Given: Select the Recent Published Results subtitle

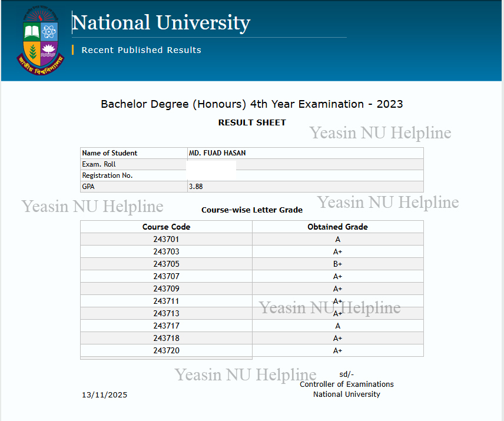Looking at the screenshot, I should click(141, 50).
